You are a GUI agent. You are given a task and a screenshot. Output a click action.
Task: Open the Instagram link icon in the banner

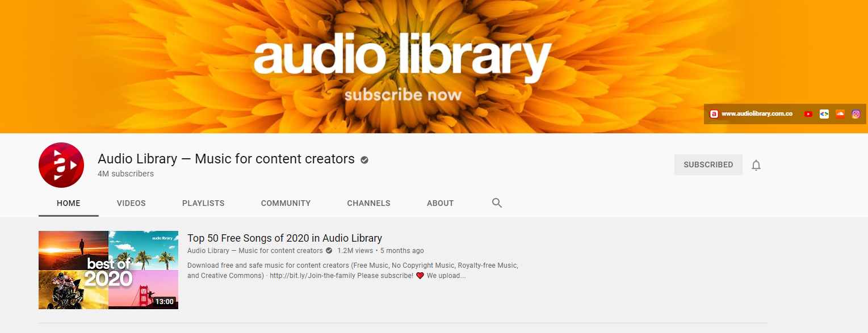[856, 114]
